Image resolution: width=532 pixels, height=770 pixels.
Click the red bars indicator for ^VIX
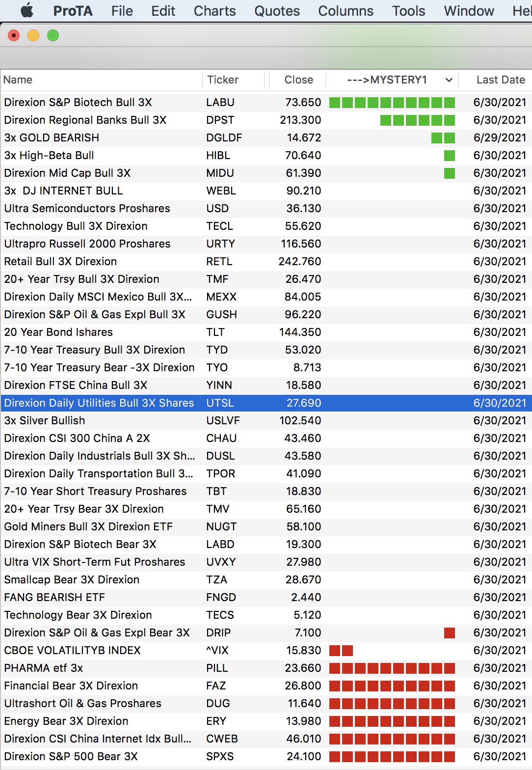coord(341,650)
